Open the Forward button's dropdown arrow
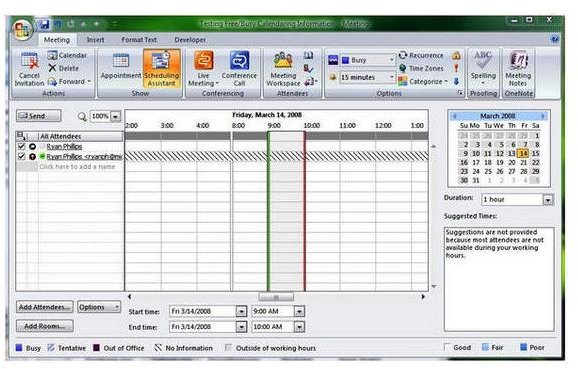Viewport: 578px width, 369px height. pyautogui.click(x=89, y=81)
